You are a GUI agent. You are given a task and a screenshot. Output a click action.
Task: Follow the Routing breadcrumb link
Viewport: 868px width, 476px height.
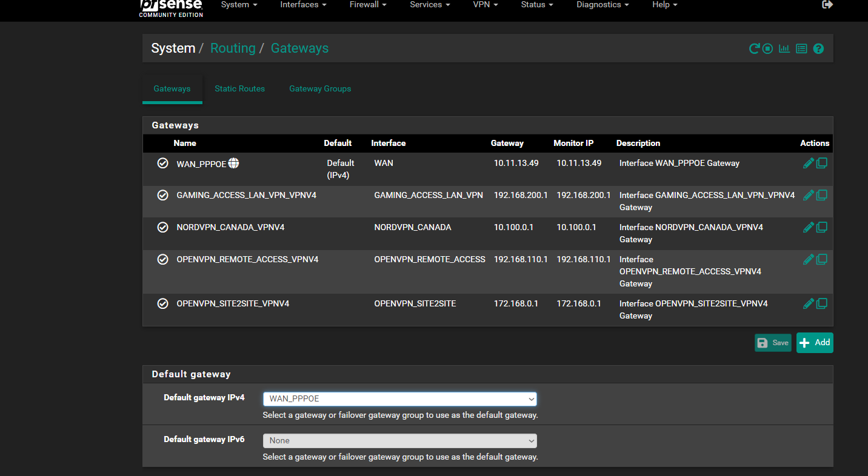233,48
